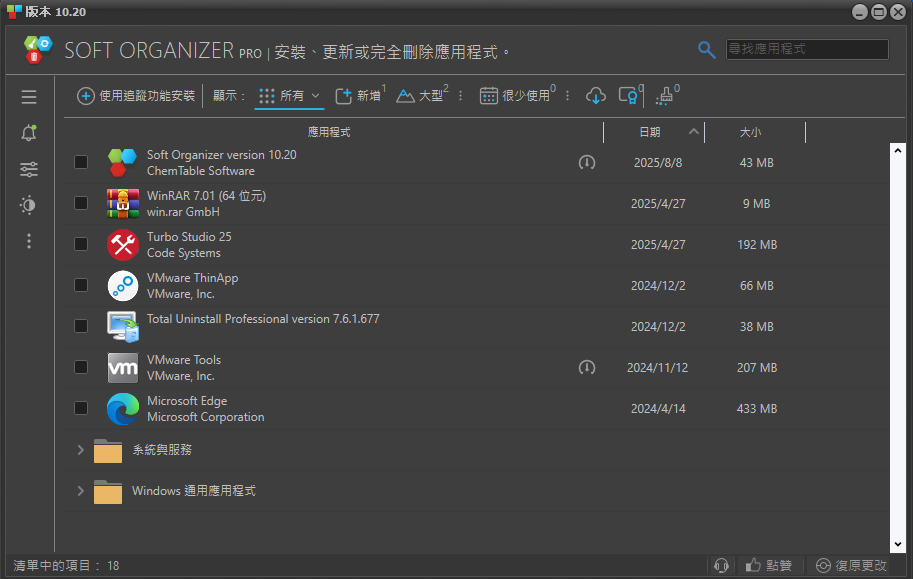Image resolution: width=913 pixels, height=579 pixels.
Task: Check the Microsoft Edge checkbox
Action: pos(81,408)
